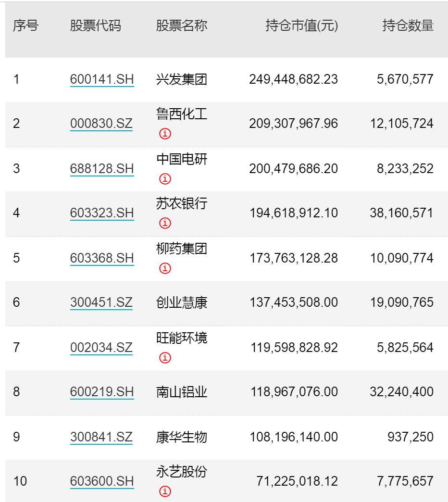Open stock code link 603323.SH
The image size is (448, 502).
[102, 213]
